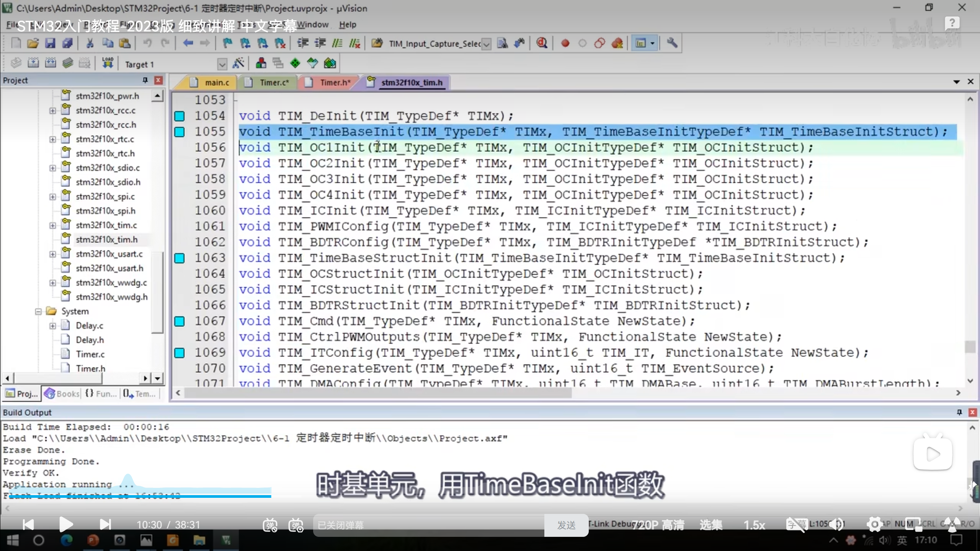Insert breakpoint red circle icon
Image resolution: width=980 pixels, height=551 pixels.
[565, 43]
